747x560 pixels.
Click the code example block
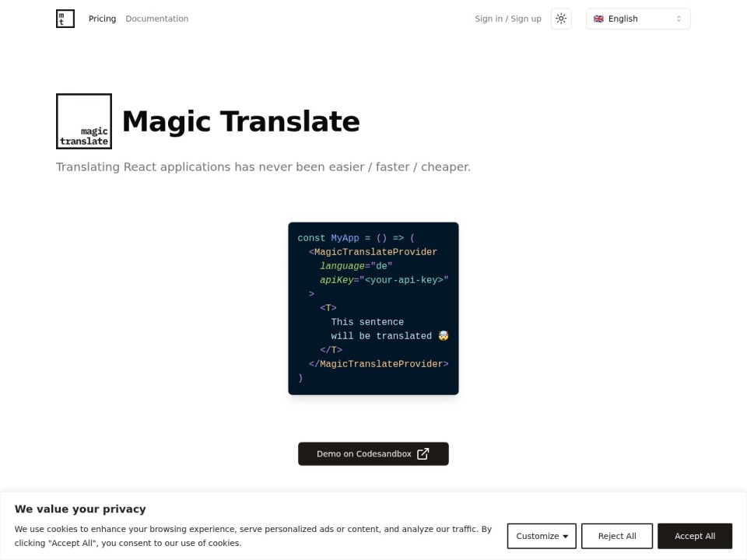pyautogui.click(x=373, y=308)
